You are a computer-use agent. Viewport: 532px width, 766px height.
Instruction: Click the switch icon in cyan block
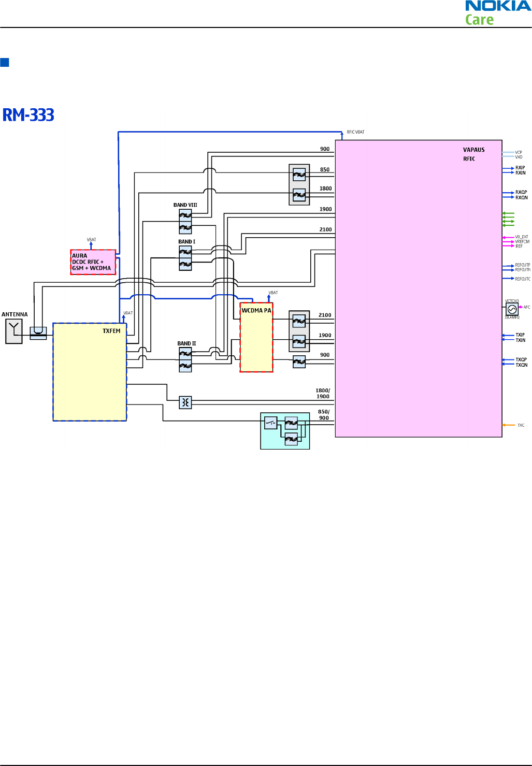point(271,423)
